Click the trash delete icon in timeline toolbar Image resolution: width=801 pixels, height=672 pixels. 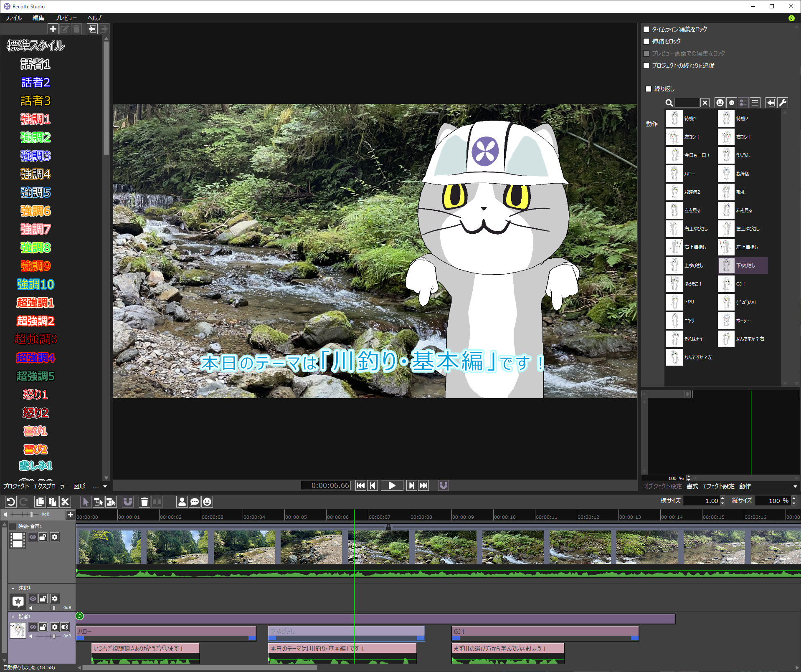144,502
